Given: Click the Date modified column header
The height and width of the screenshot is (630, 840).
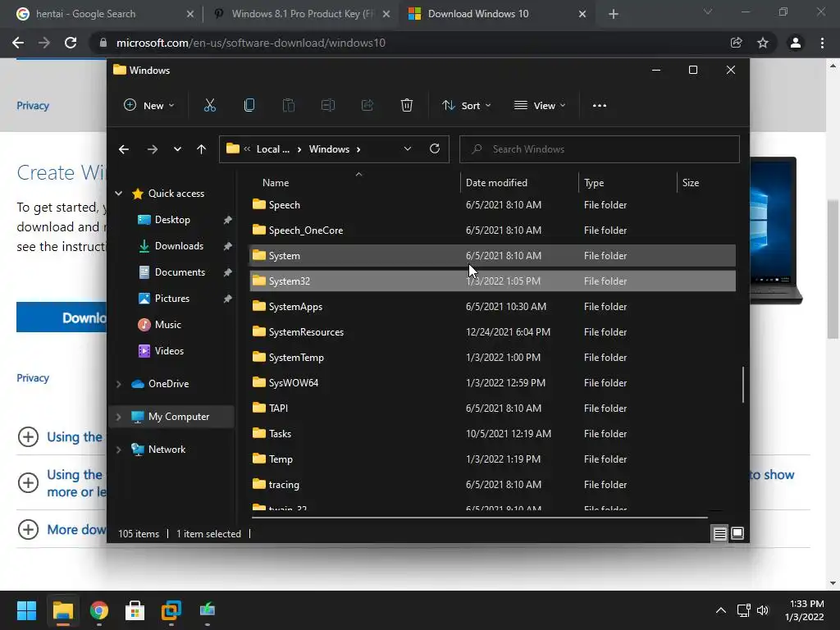Looking at the screenshot, I should (519, 183).
